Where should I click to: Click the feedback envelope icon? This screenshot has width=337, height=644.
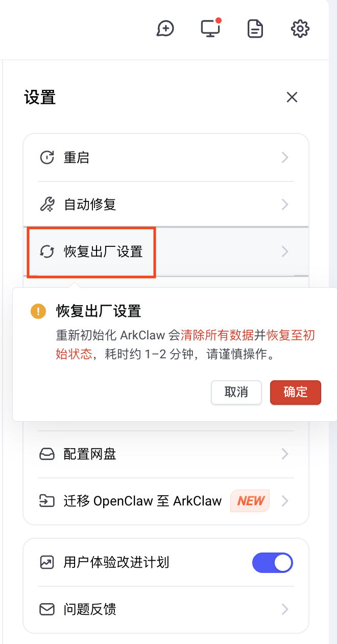[x=47, y=609]
